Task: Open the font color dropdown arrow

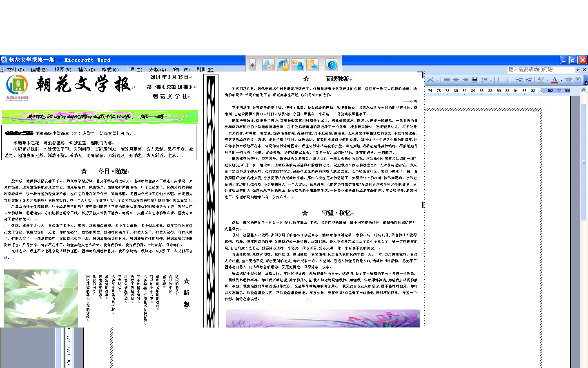Action: 561,80
